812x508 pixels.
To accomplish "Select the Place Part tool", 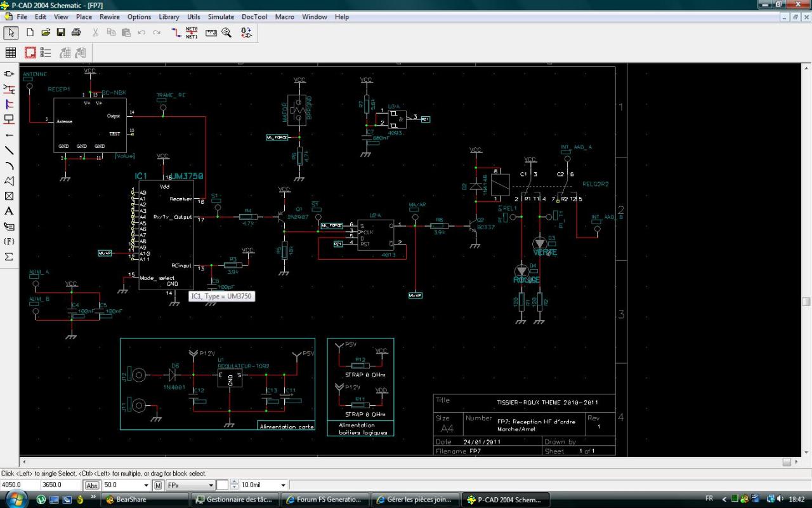I will pos(9,74).
